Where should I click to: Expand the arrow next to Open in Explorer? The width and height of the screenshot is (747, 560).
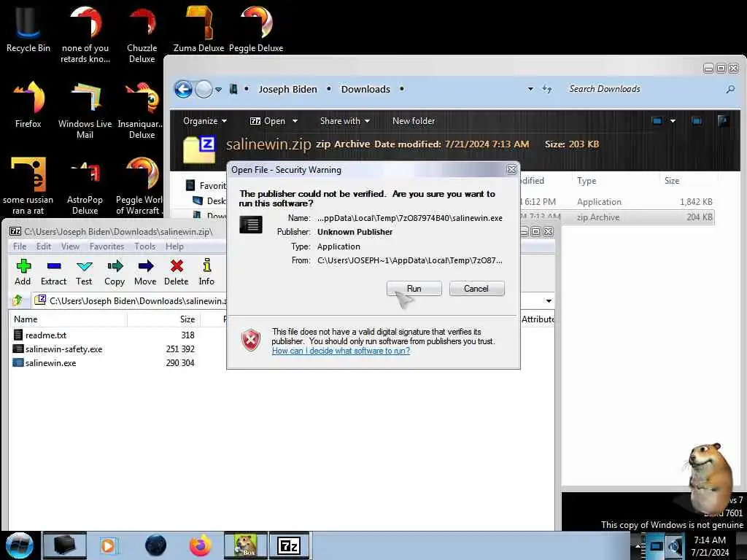click(295, 121)
